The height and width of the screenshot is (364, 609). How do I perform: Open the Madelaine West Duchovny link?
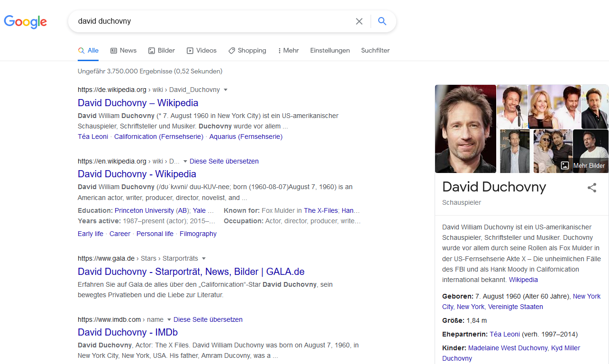pos(508,348)
